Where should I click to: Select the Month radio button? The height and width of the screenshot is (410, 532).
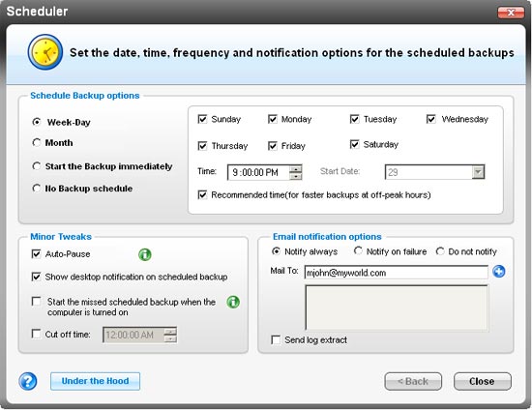coord(37,142)
